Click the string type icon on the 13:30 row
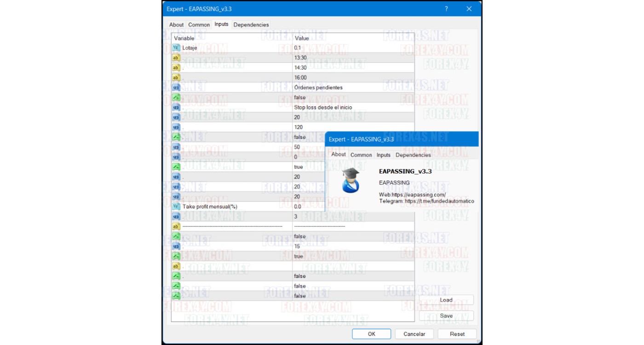 pos(176,57)
